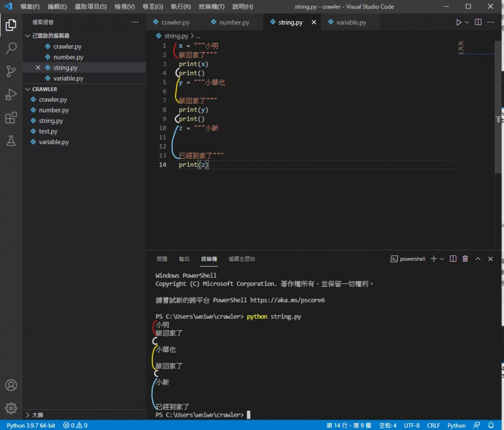This screenshot has width=504, height=430.
Task: Switch to 問題 panel tab
Action: tap(161, 259)
